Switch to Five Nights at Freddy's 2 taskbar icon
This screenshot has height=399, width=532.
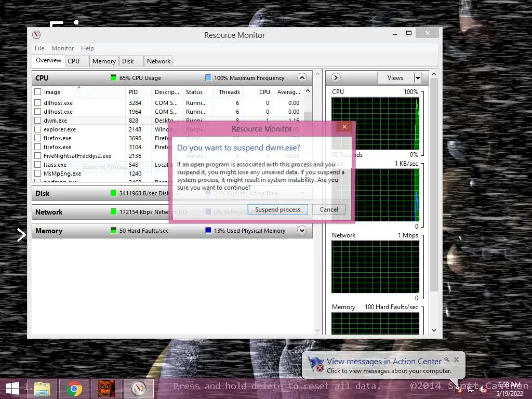point(107,389)
